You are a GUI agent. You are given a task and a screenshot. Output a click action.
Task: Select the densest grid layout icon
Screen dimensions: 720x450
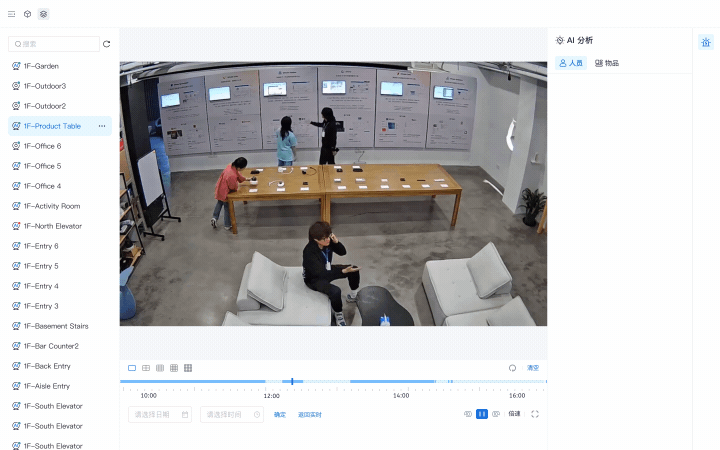click(x=188, y=368)
